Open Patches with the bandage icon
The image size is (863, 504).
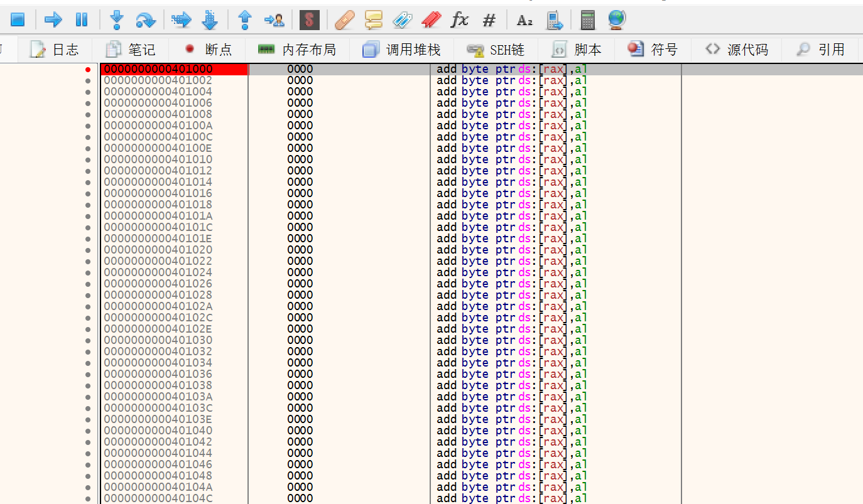click(x=344, y=20)
